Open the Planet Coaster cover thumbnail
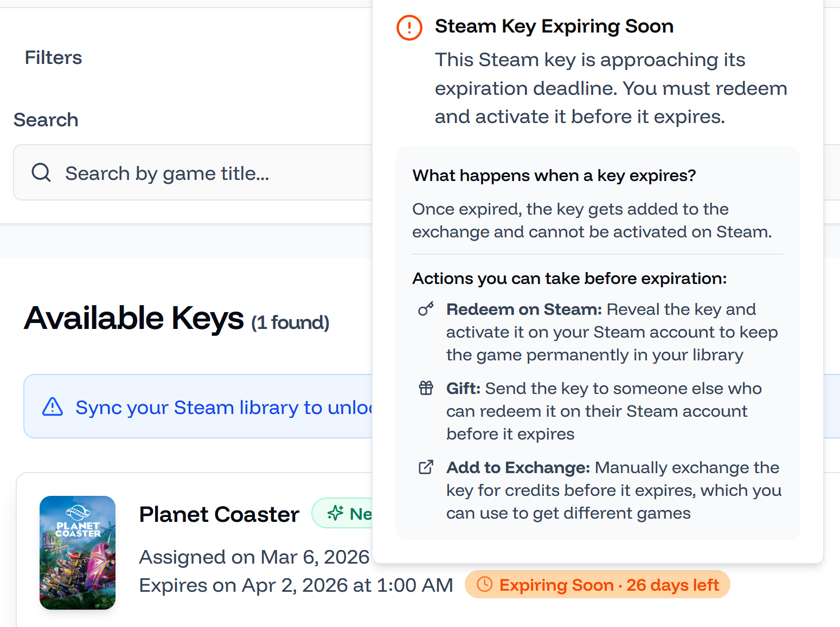 pyautogui.click(x=78, y=552)
